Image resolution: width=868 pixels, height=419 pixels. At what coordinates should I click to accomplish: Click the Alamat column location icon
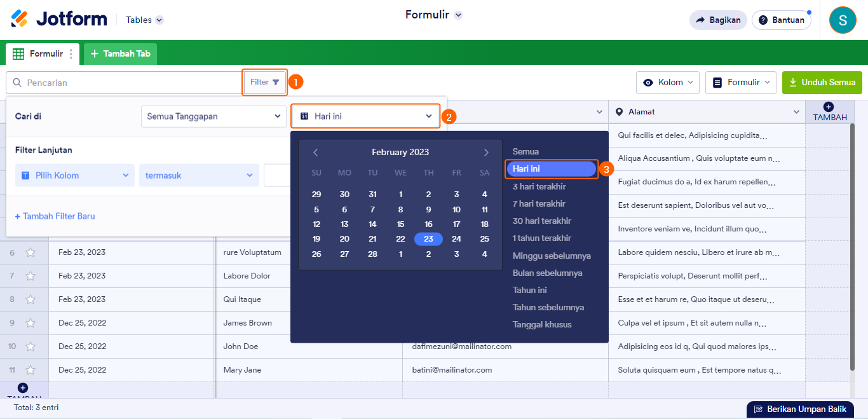click(x=619, y=112)
